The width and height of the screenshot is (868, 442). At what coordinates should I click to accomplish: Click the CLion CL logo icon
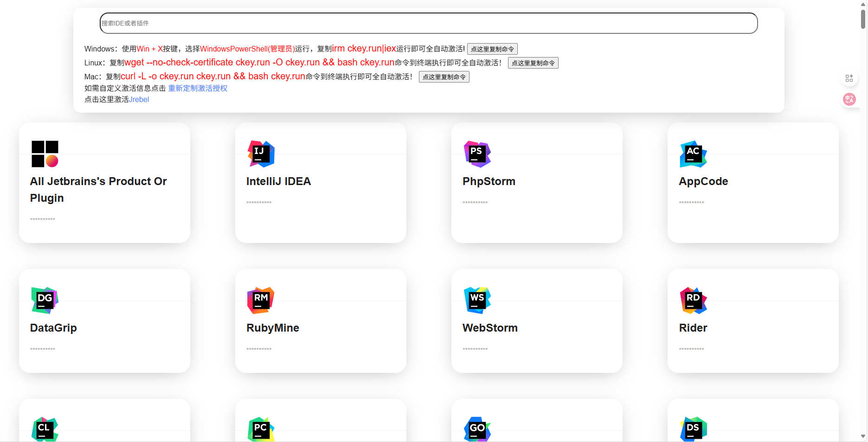click(x=45, y=429)
